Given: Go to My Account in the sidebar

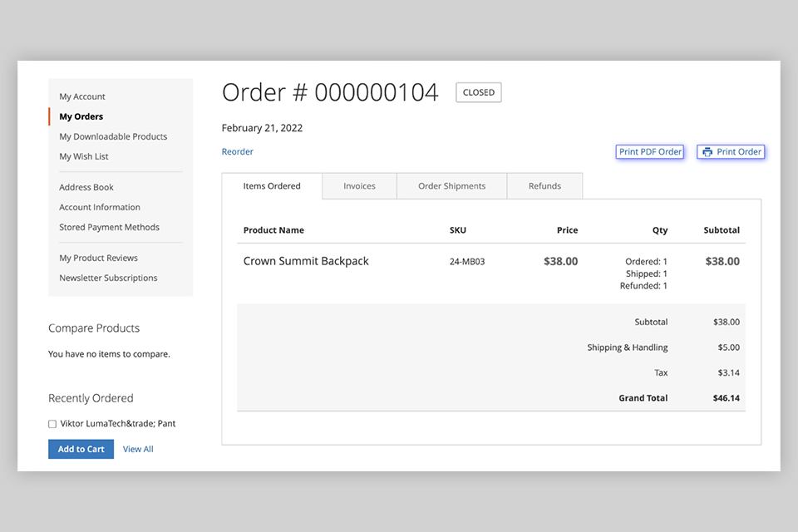Looking at the screenshot, I should pos(82,96).
